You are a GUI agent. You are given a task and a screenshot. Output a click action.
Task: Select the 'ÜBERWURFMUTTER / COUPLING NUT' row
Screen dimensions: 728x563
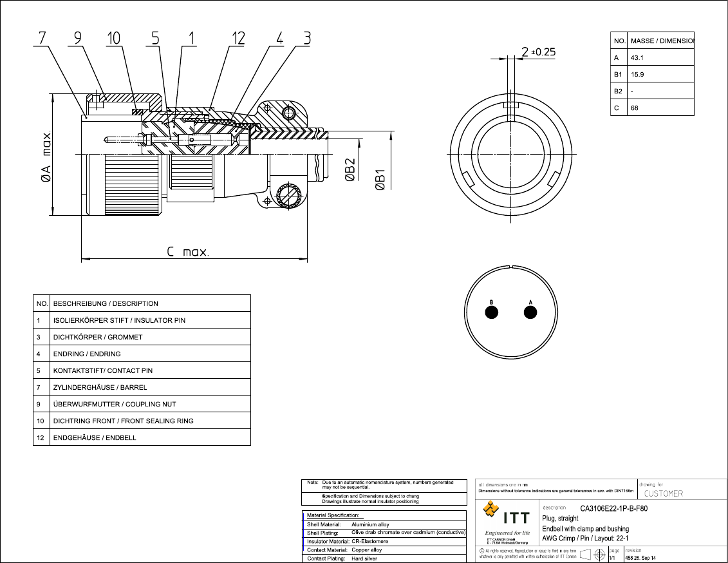[x=142, y=404]
